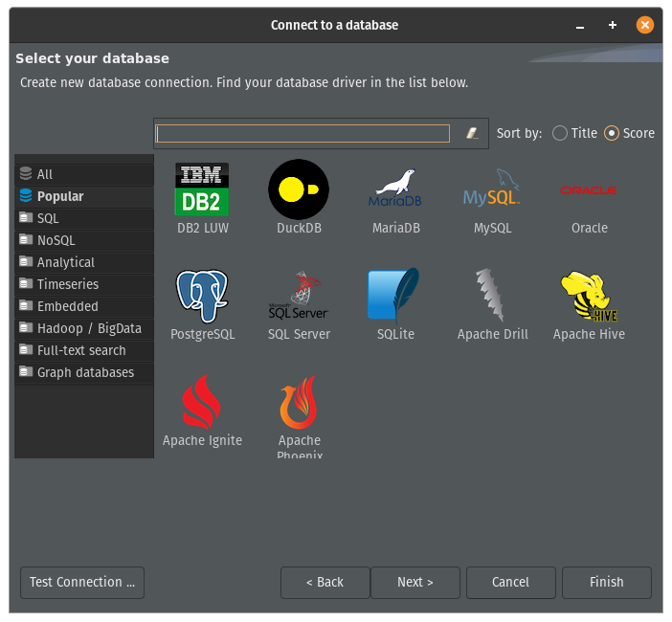
Task: Pick the MariaDB seal icon
Action: click(396, 189)
